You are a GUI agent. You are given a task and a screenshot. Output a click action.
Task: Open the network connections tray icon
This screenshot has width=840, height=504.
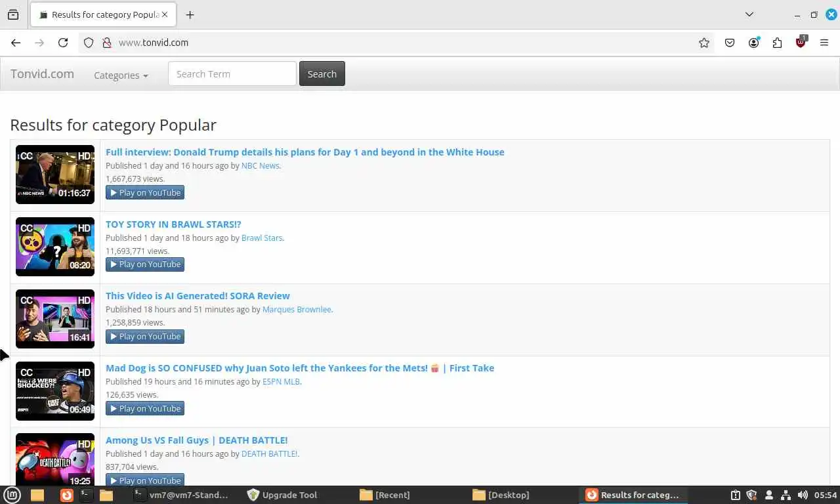[786, 495]
